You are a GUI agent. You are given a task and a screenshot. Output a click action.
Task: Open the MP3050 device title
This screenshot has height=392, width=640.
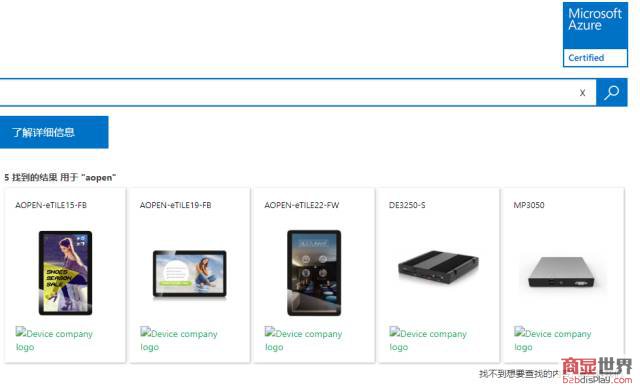click(x=529, y=205)
